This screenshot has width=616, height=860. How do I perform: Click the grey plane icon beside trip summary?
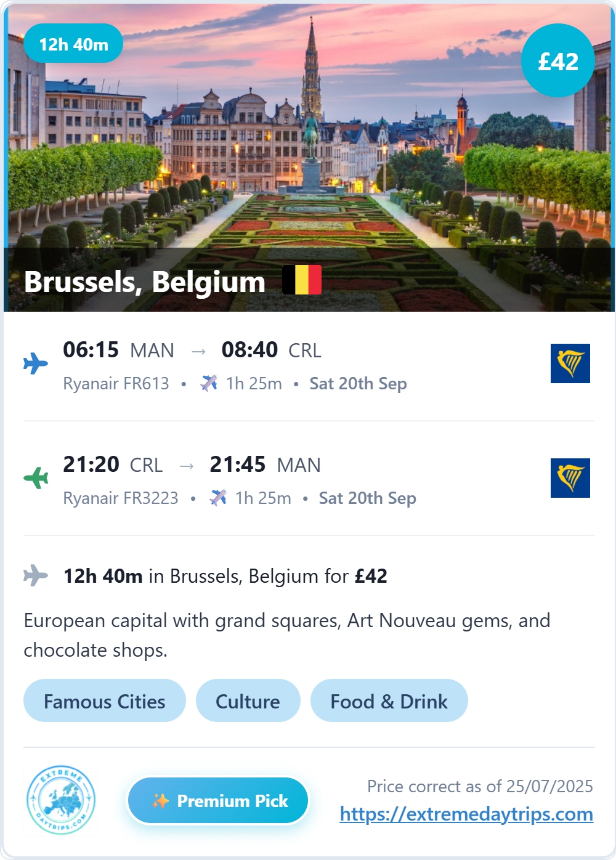36,575
